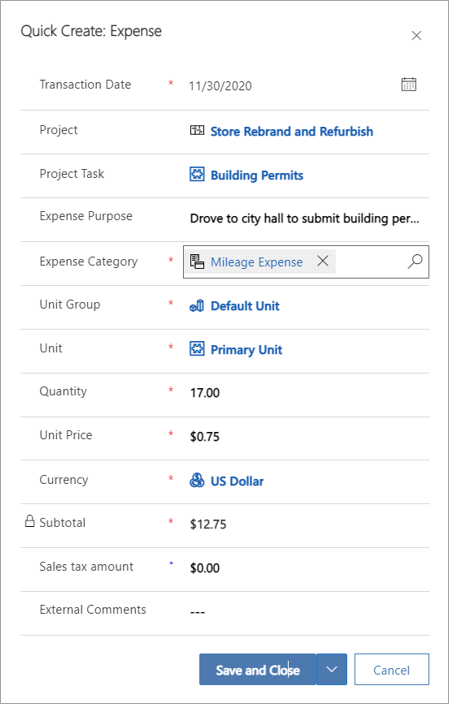
Task: Click the External Comments label
Action: [93, 610]
